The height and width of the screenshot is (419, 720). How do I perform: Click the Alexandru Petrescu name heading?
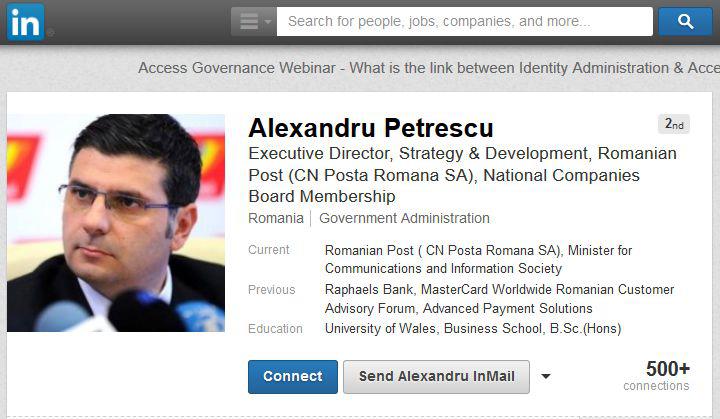click(x=371, y=128)
